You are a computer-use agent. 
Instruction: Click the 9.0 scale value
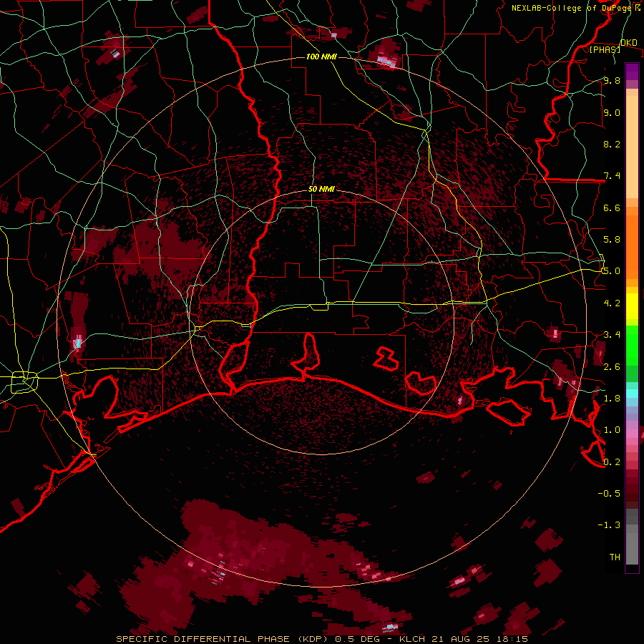pos(612,112)
